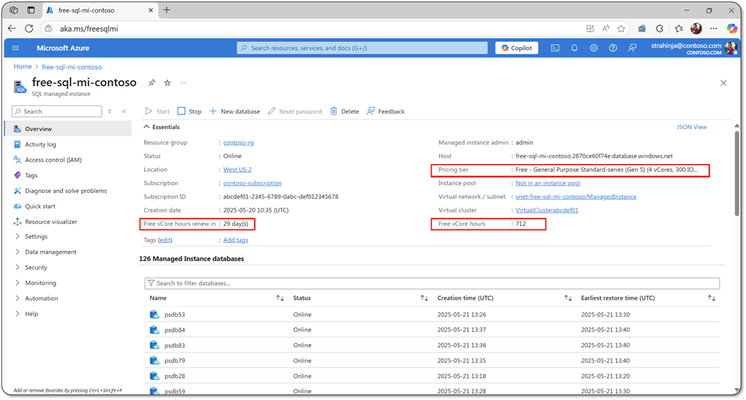
Task: Open the Azure portal hamburger menu
Action: [16, 48]
